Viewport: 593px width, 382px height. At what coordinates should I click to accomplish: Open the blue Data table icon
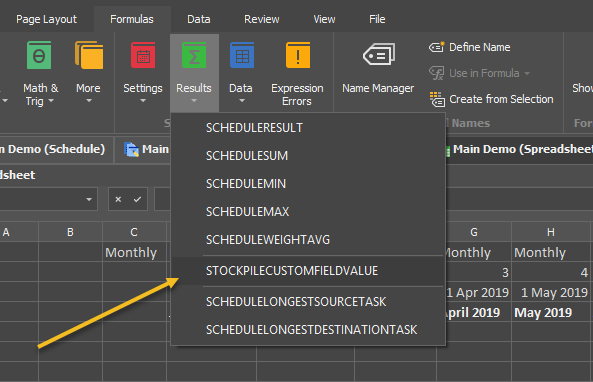[242, 56]
